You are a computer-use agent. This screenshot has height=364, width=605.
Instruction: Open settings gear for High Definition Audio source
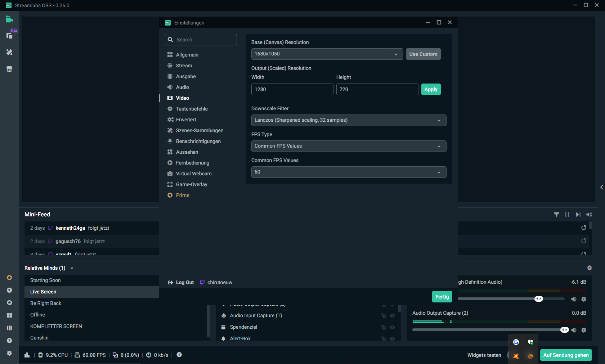pyautogui.click(x=584, y=299)
